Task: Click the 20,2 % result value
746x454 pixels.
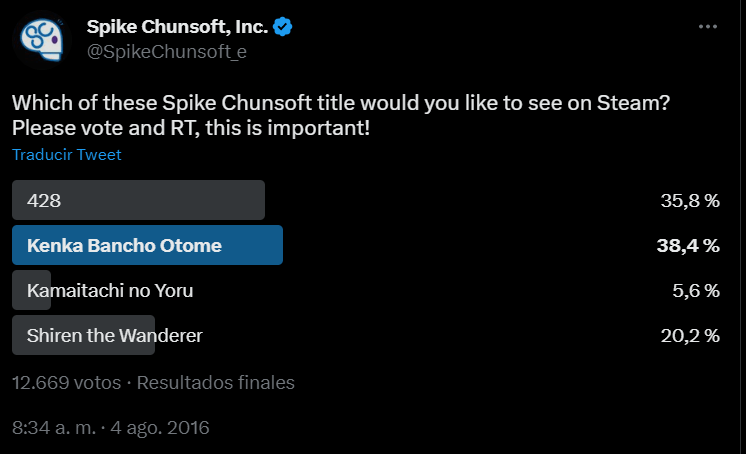Action: (690, 336)
